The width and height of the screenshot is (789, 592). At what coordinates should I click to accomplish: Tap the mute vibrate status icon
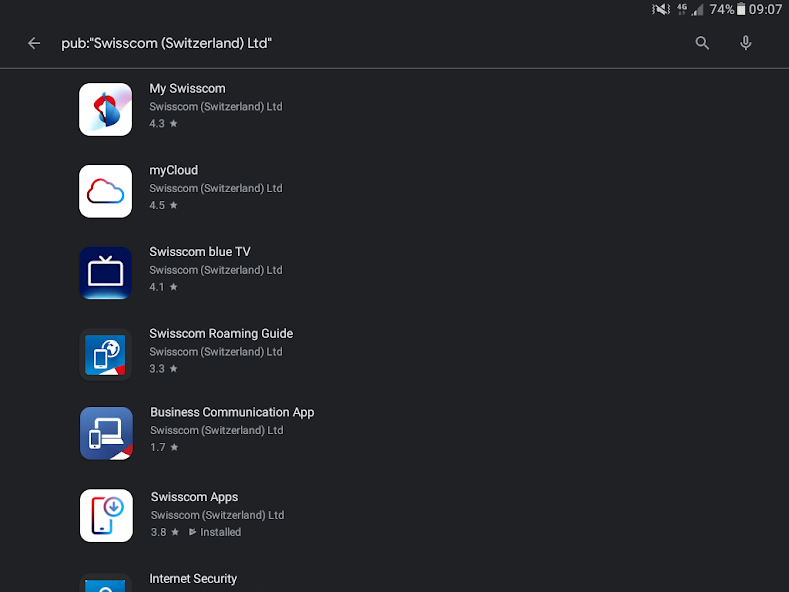(x=661, y=9)
